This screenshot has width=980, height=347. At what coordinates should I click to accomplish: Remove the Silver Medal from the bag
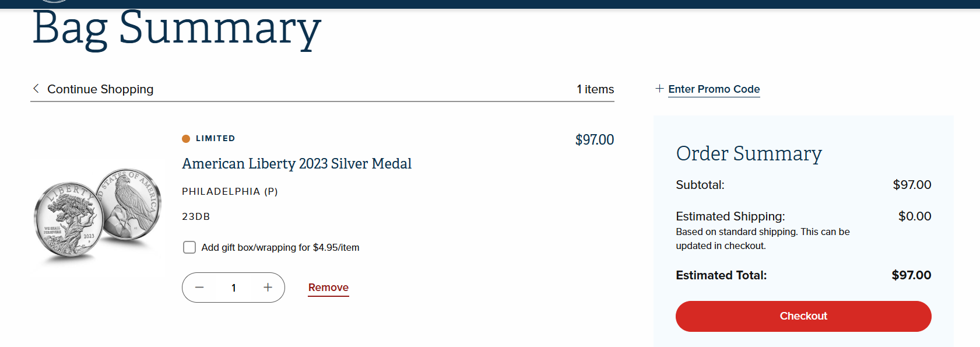coord(328,288)
